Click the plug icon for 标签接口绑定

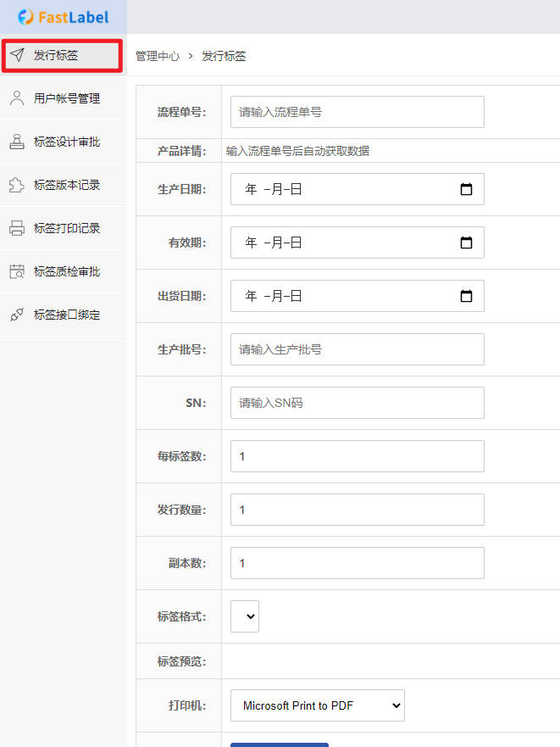tap(17, 315)
